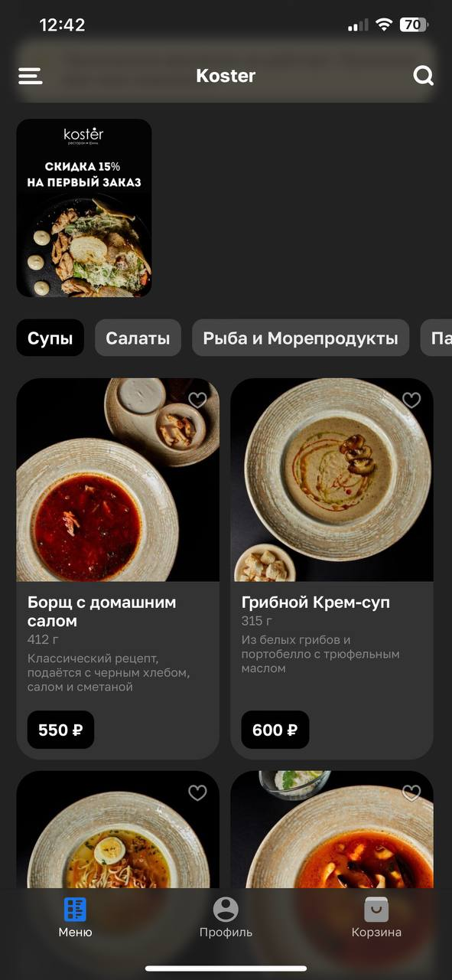Image resolution: width=452 pixels, height=980 pixels.
Task: View the Грибной Крем-суп dish image
Action: click(x=332, y=480)
